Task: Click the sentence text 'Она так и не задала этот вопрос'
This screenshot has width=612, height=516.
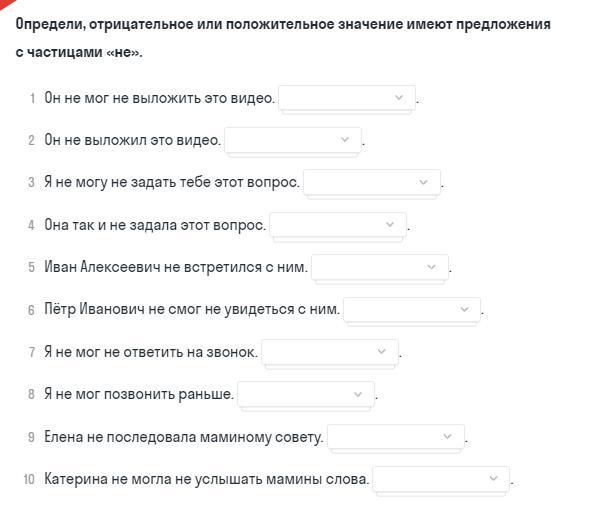Action: pyautogui.click(x=155, y=225)
